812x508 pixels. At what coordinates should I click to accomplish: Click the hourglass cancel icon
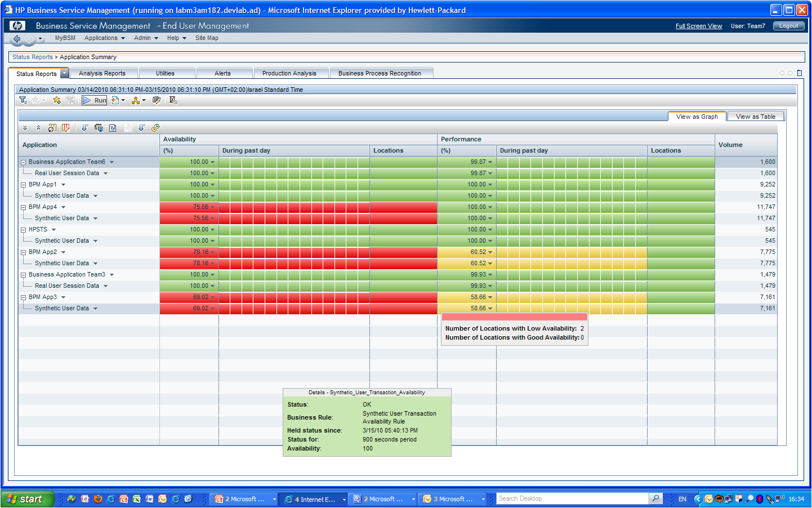(173, 100)
